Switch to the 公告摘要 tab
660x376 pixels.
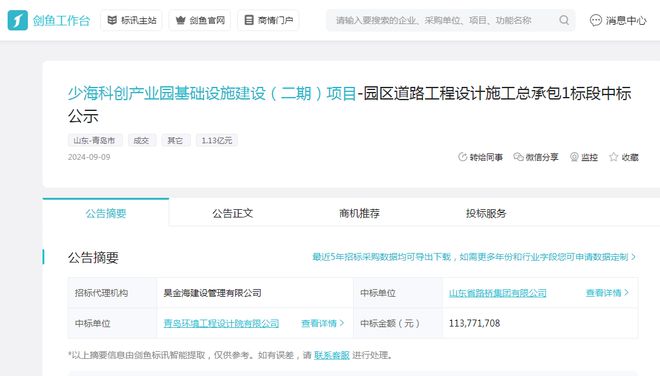click(x=106, y=213)
